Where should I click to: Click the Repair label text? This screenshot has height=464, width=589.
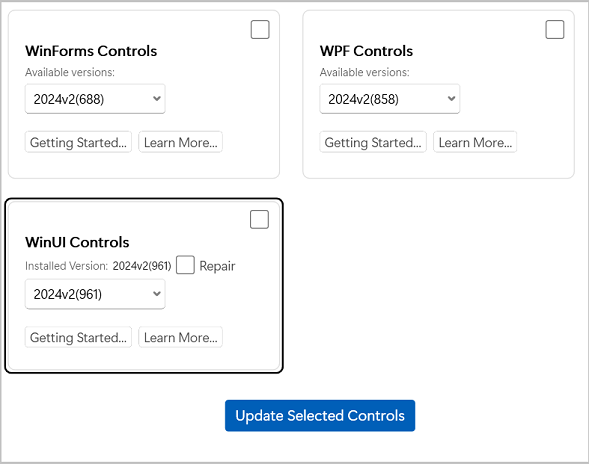point(217,266)
